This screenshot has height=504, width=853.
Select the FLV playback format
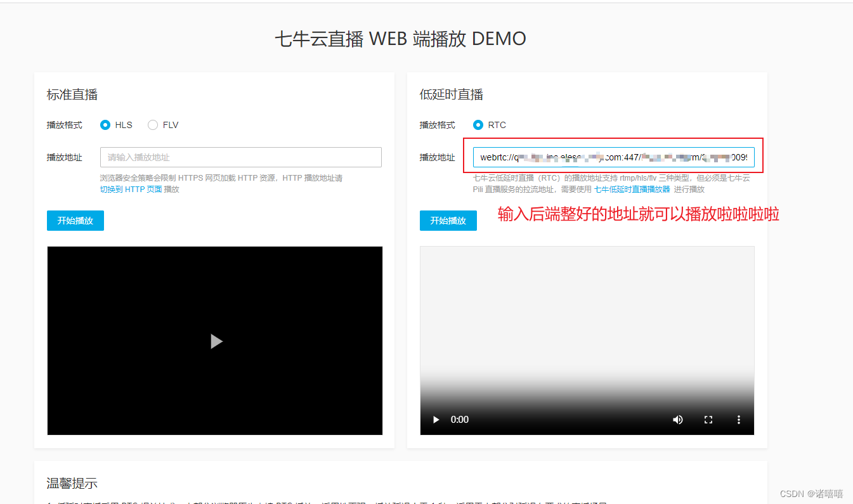[x=152, y=125]
